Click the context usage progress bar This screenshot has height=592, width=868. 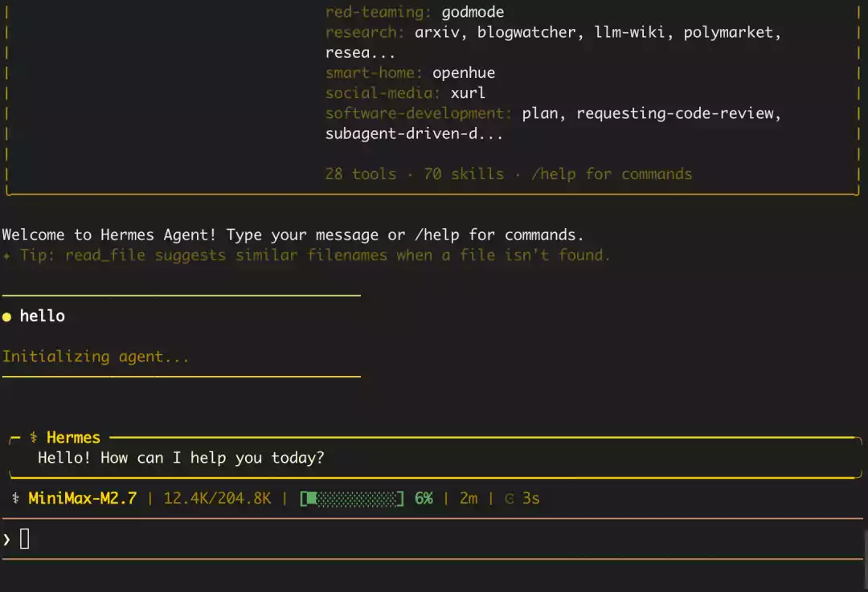coord(352,498)
